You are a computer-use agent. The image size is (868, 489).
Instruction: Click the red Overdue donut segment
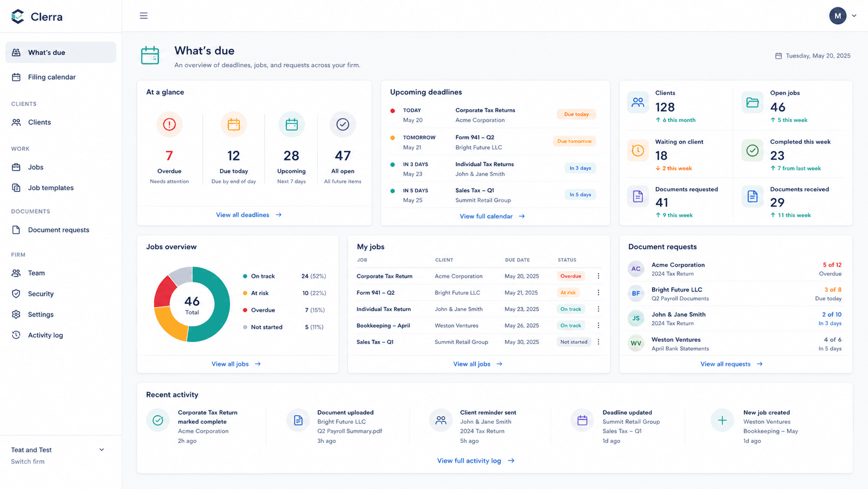tap(164, 292)
